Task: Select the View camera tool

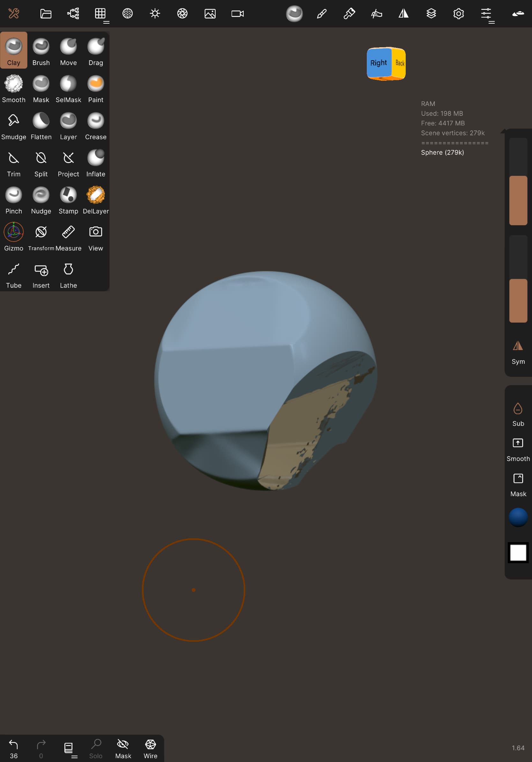Action: click(96, 236)
